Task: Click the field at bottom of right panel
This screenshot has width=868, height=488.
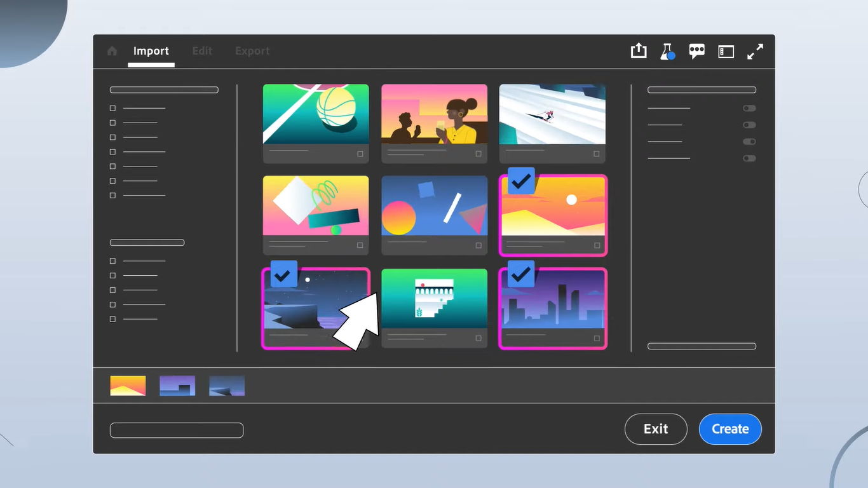Action: click(702, 346)
